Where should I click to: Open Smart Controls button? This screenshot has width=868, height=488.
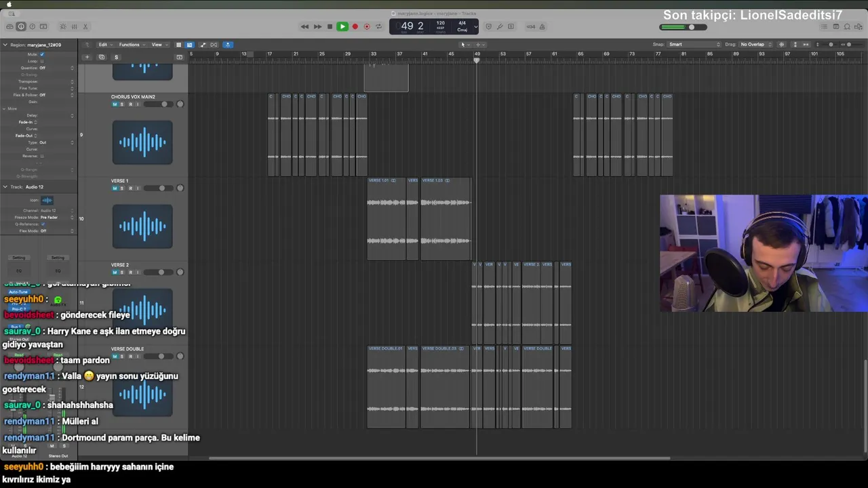click(63, 26)
